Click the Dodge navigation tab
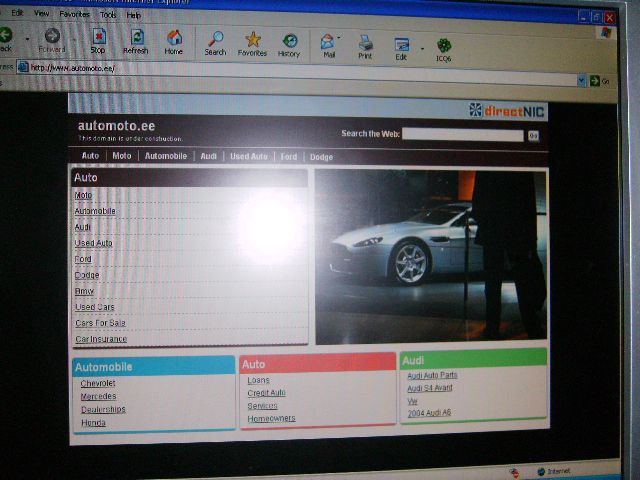Screen dimensions: 640x480 point(321,157)
